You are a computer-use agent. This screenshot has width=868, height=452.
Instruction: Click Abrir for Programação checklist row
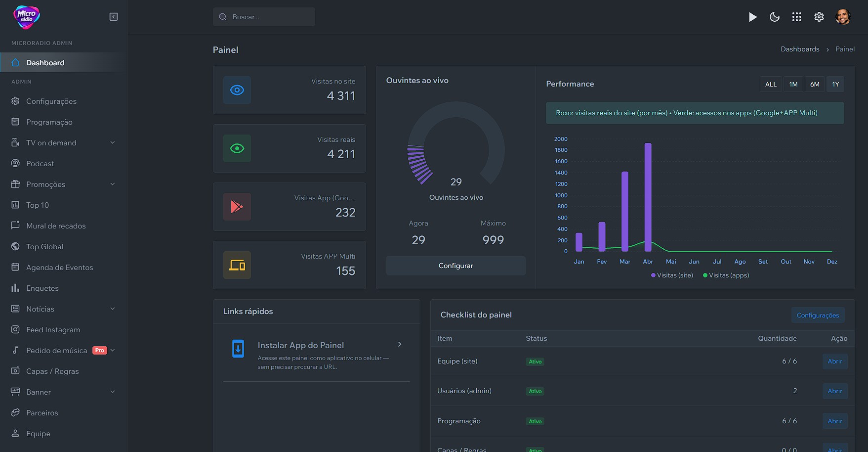835,421
